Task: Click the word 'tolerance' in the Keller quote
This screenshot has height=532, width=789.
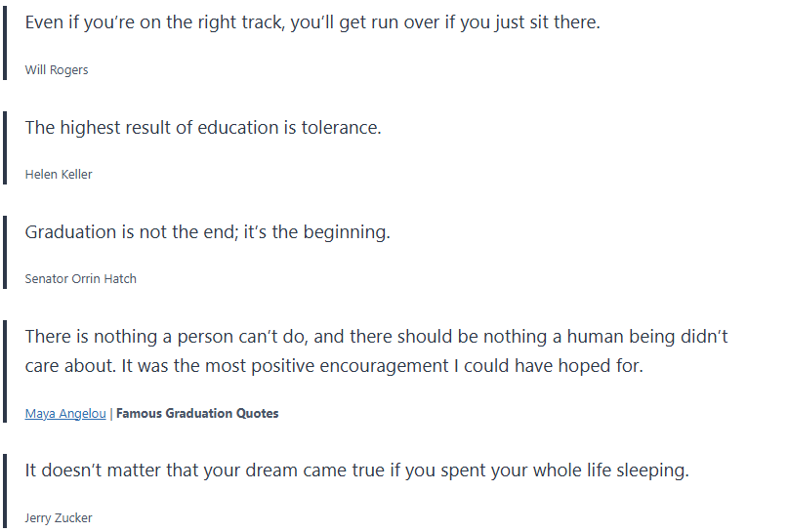Action: pos(340,127)
